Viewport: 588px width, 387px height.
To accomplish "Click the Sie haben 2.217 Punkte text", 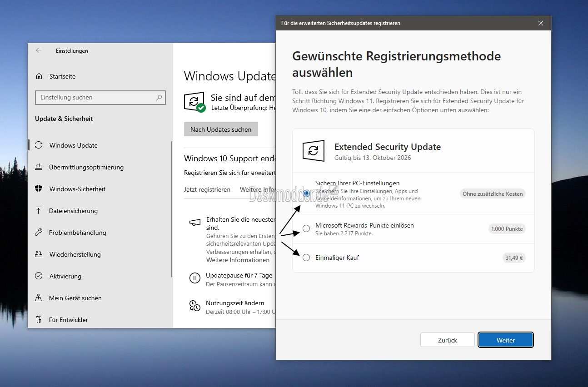I will pos(344,233).
